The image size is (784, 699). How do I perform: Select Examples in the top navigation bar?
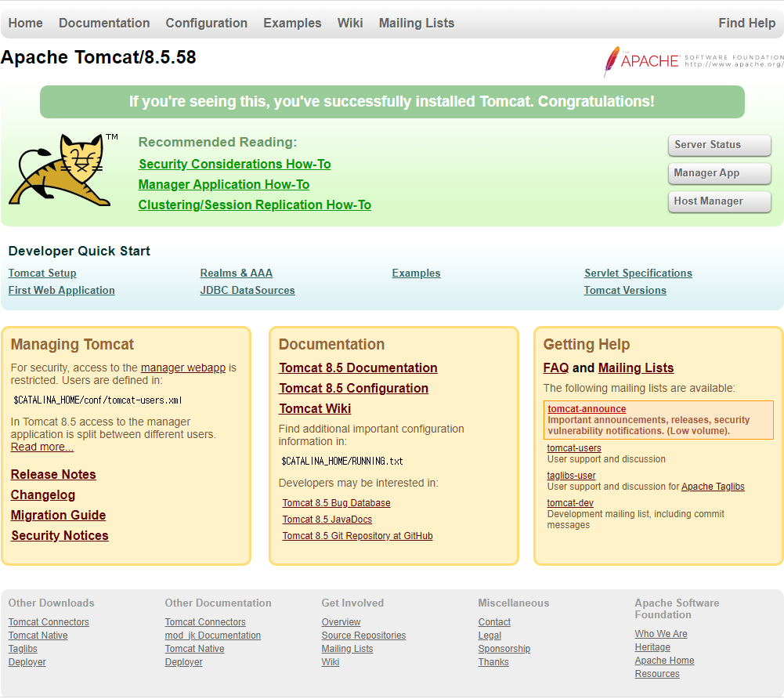pyautogui.click(x=292, y=23)
